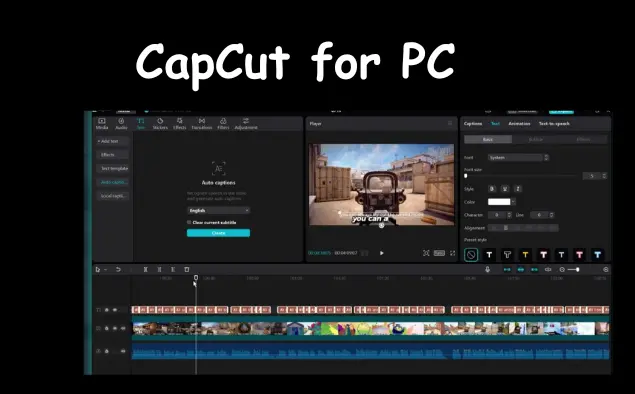The width and height of the screenshot is (635, 394).
Task: Toggle the main track magnet icon
Action: tap(507, 269)
